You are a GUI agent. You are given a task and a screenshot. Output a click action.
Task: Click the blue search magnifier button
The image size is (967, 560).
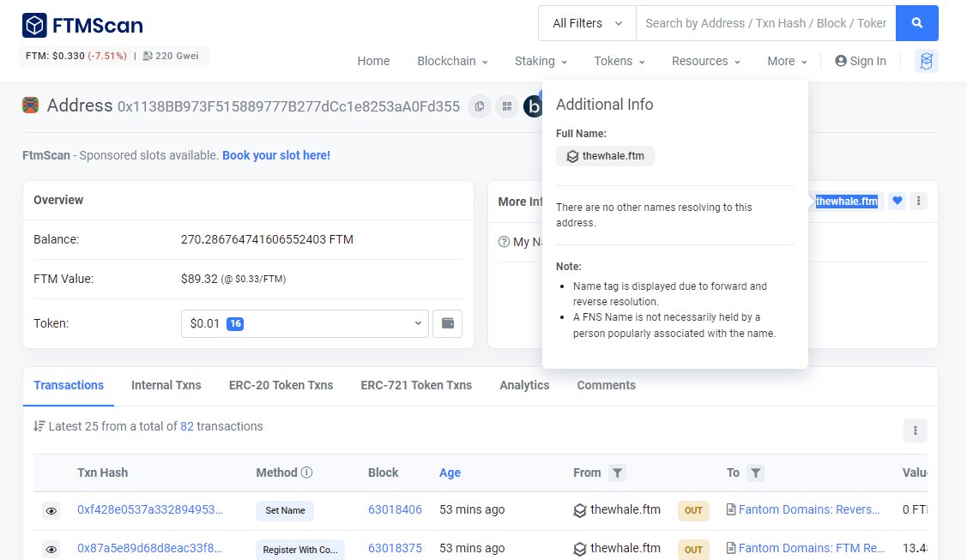coord(917,23)
